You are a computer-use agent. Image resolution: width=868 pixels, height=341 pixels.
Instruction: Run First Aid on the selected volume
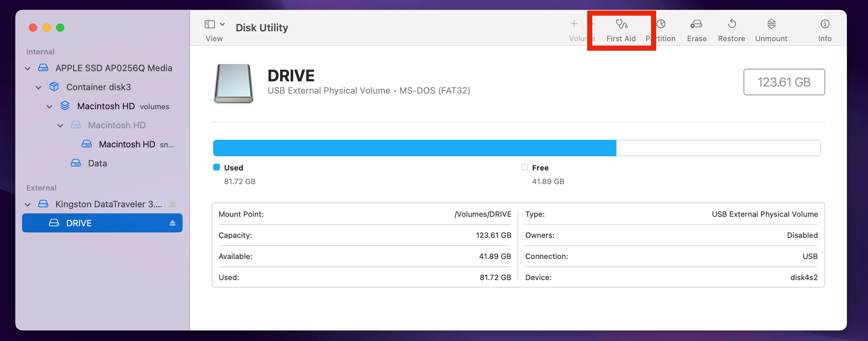(621, 30)
